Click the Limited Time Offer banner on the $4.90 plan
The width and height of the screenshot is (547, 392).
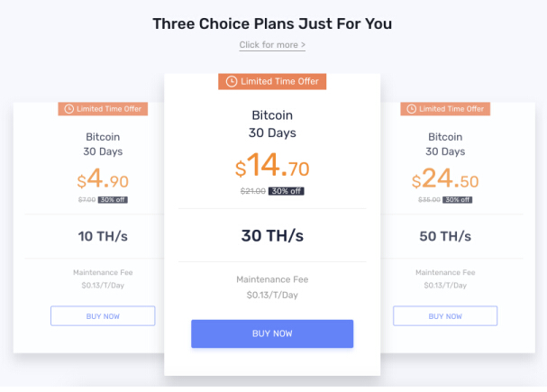coord(103,109)
